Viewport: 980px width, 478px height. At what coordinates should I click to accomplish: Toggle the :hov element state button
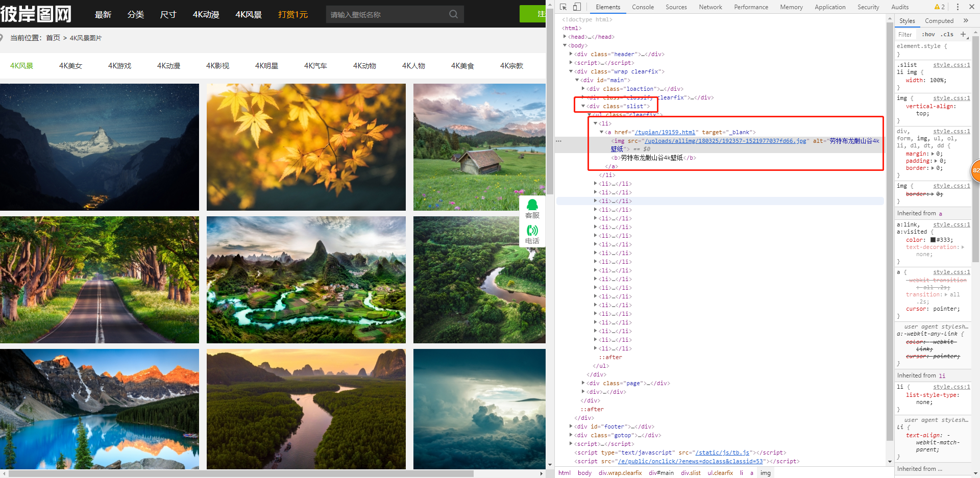pyautogui.click(x=928, y=34)
